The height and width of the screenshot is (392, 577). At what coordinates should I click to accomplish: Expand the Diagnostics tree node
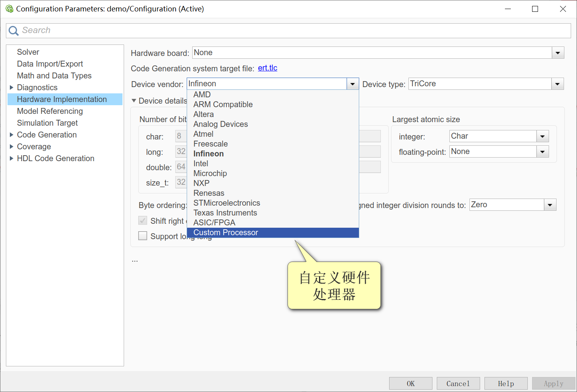coord(11,87)
